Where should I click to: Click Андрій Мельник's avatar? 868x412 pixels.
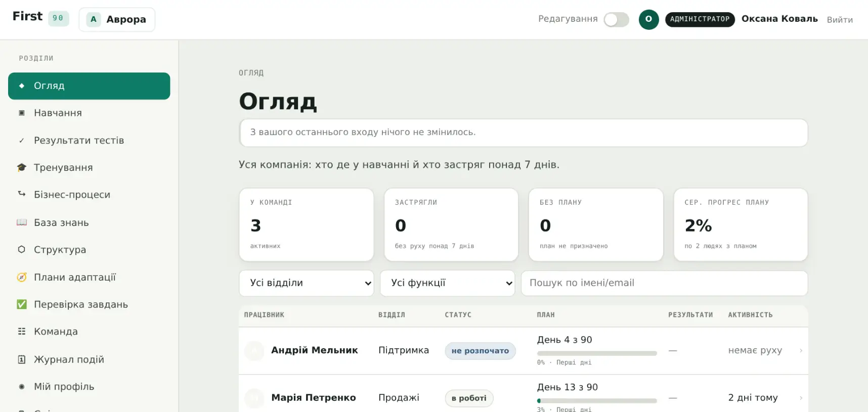(254, 350)
